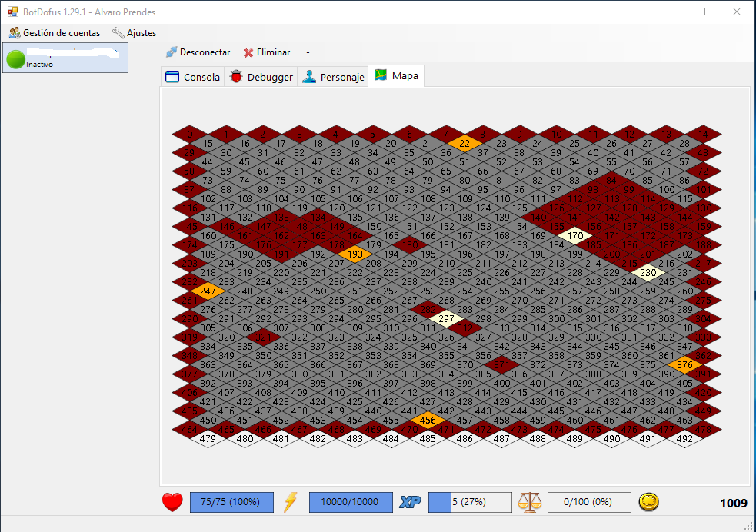Click dark red map cell 371

tap(501, 364)
